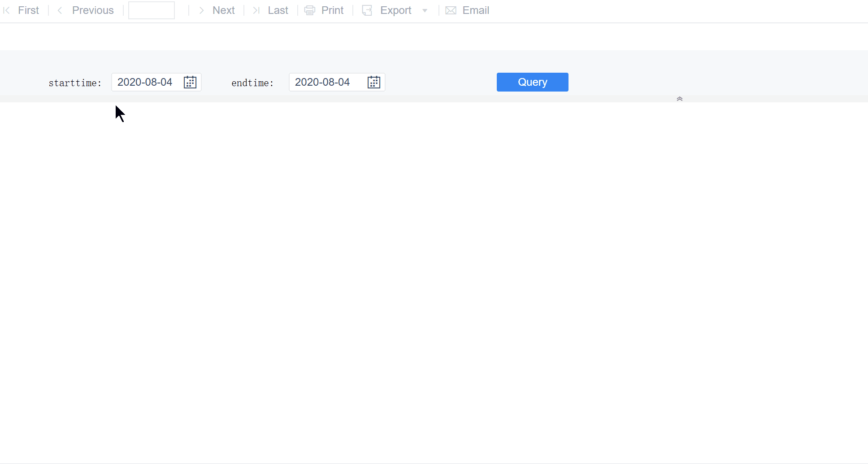Click the Print menu item label
Image resolution: width=868 pixels, height=464 pixels.
[x=332, y=10]
